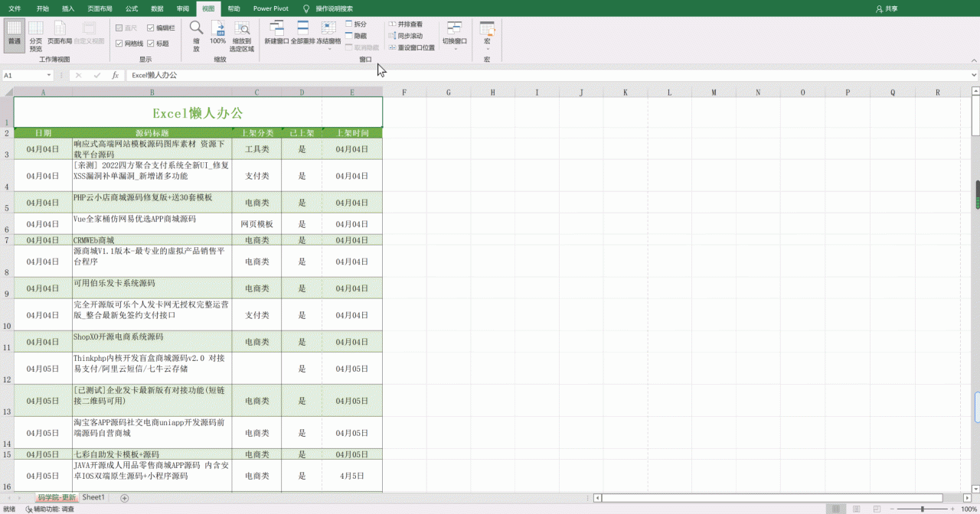
Task: Select the cell 工具类
Action: (256, 149)
